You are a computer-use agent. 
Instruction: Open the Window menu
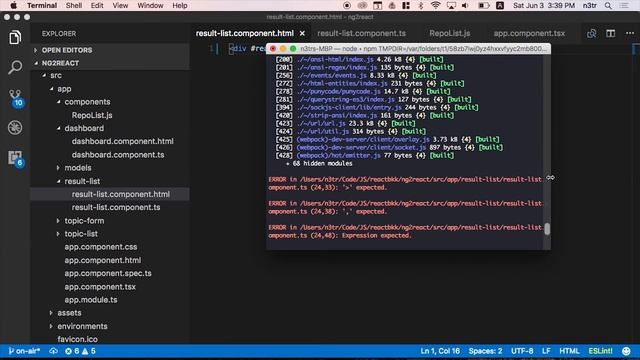pos(150,5)
